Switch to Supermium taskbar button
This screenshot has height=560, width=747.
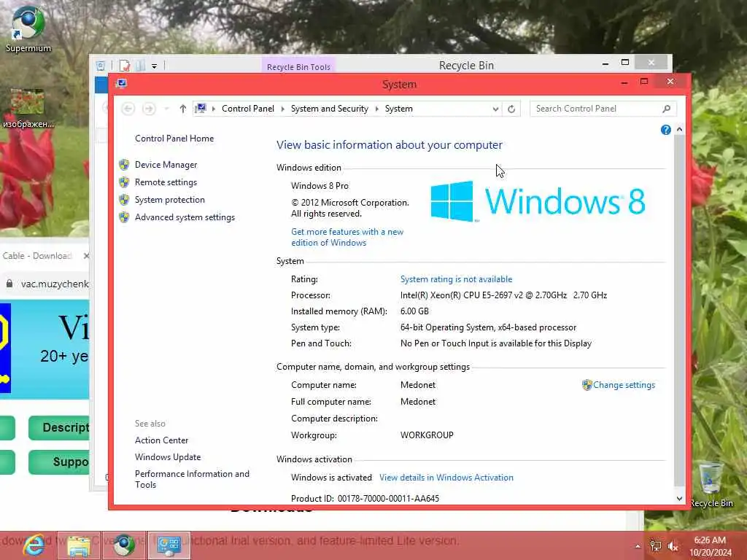click(x=124, y=545)
